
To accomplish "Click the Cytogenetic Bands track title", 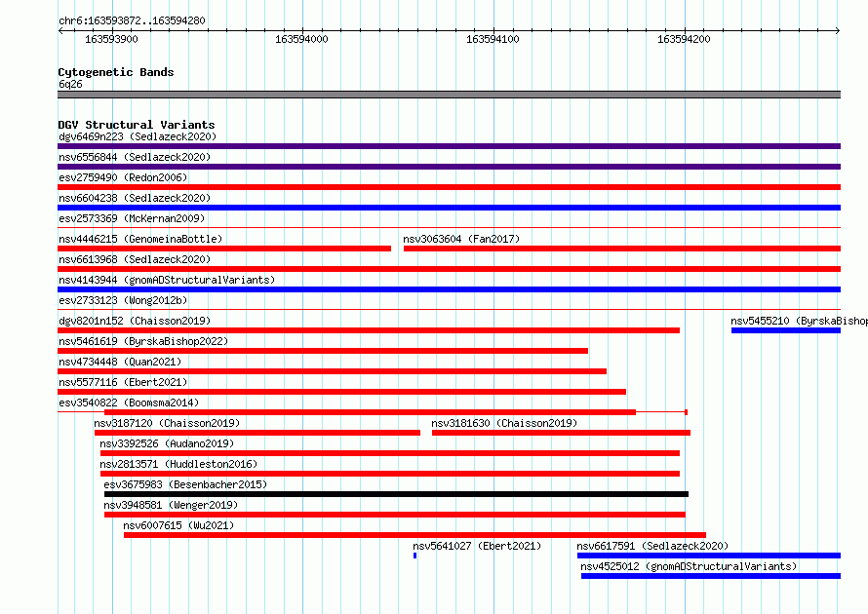I will 116,72.
